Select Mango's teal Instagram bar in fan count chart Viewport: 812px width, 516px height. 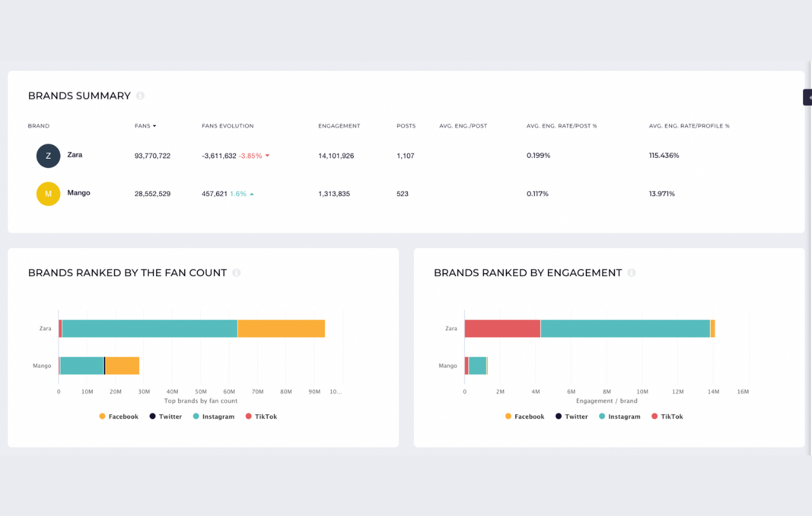pos(82,366)
